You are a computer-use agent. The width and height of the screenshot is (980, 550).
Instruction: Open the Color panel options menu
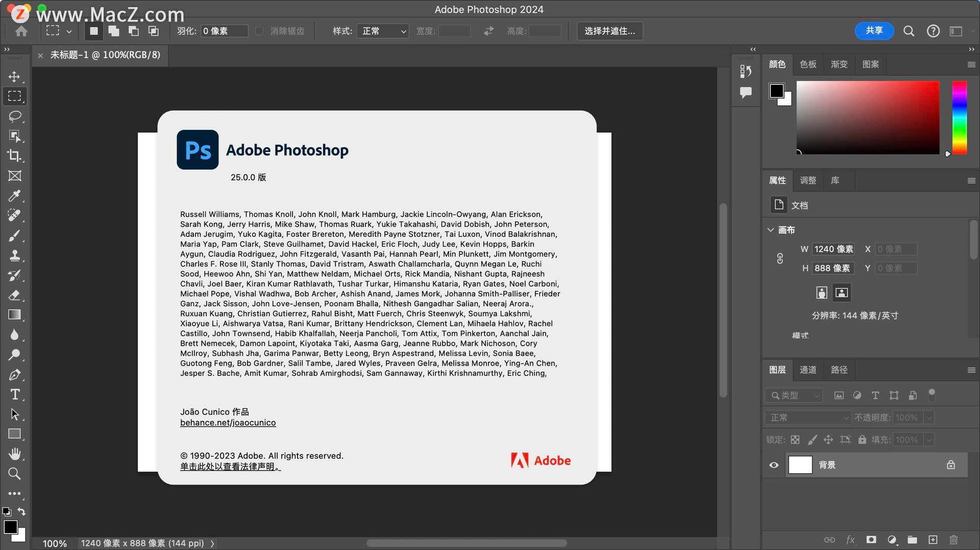click(x=971, y=64)
